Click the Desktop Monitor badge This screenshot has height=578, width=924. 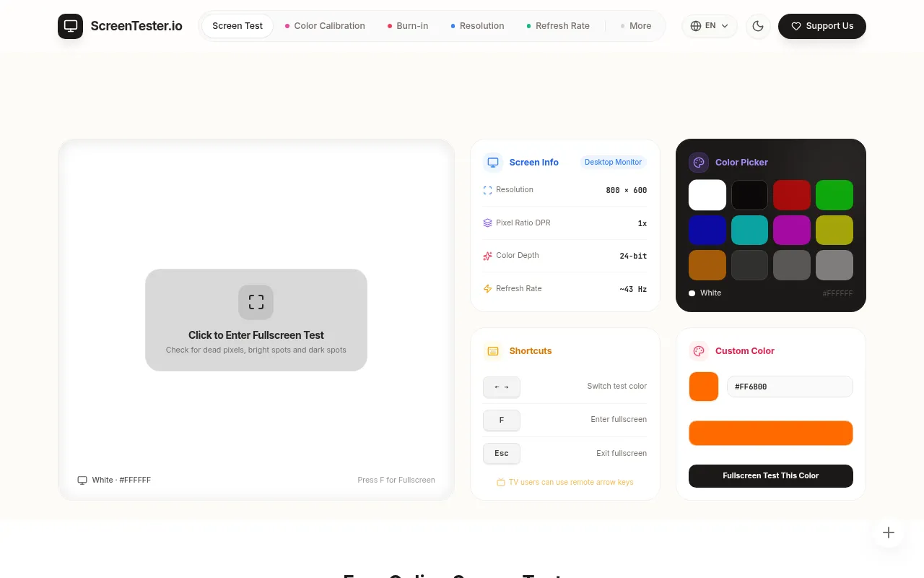[x=613, y=163]
